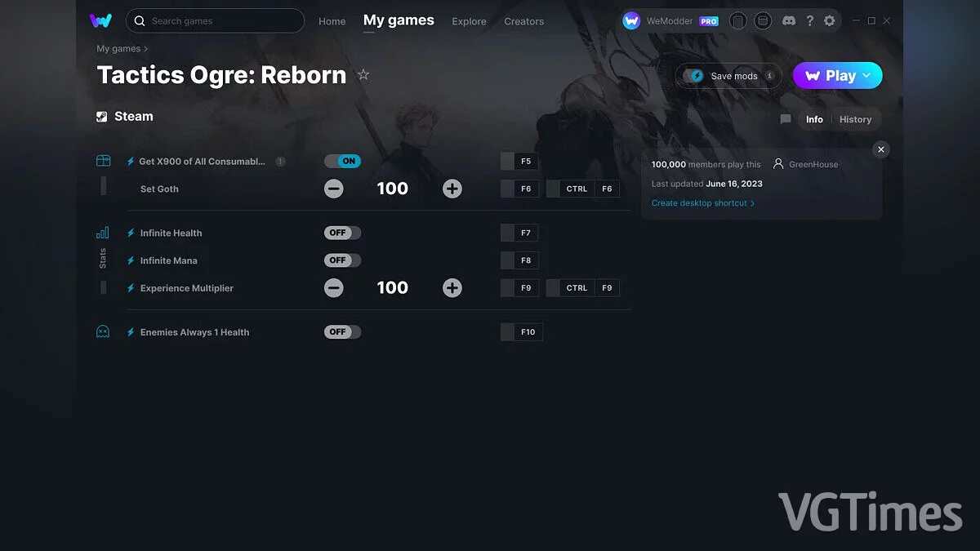Open the GreenHouse creator profile
980x551 pixels.
pos(806,164)
